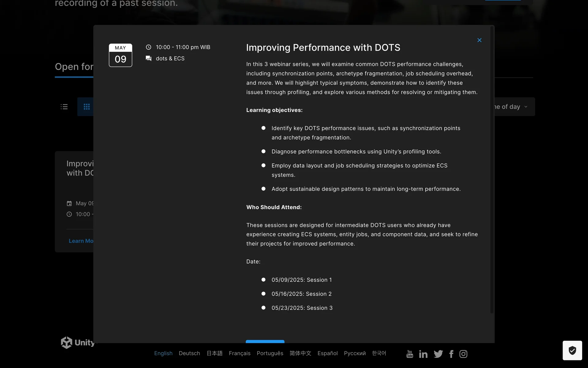Open Unity LinkedIn page icon
The image size is (588, 368).
point(423,354)
